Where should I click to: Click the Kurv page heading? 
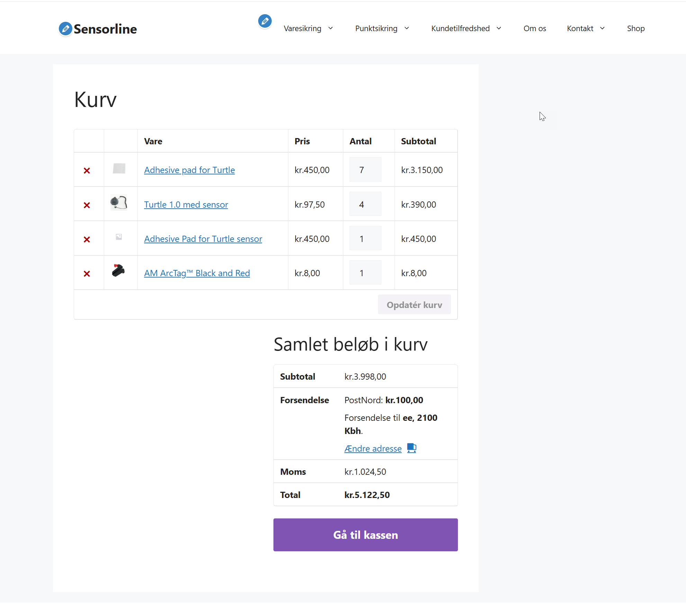click(96, 100)
